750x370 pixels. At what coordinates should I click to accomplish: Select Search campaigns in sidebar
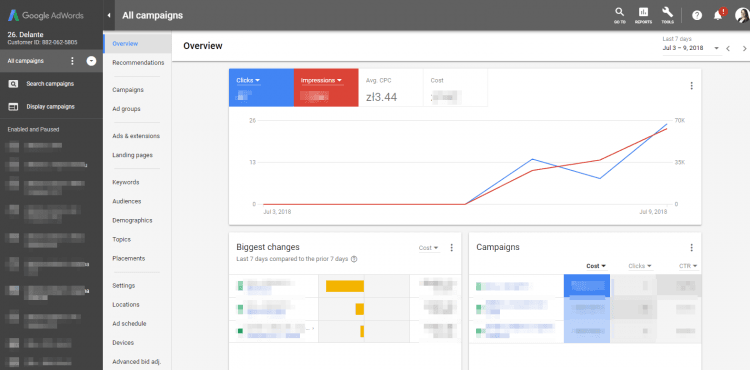pyautogui.click(x=50, y=84)
